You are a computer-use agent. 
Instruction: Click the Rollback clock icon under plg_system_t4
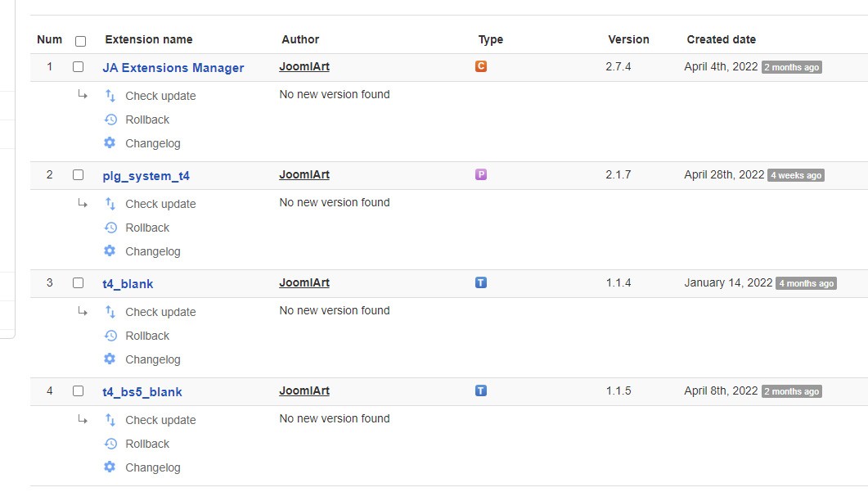click(x=110, y=228)
